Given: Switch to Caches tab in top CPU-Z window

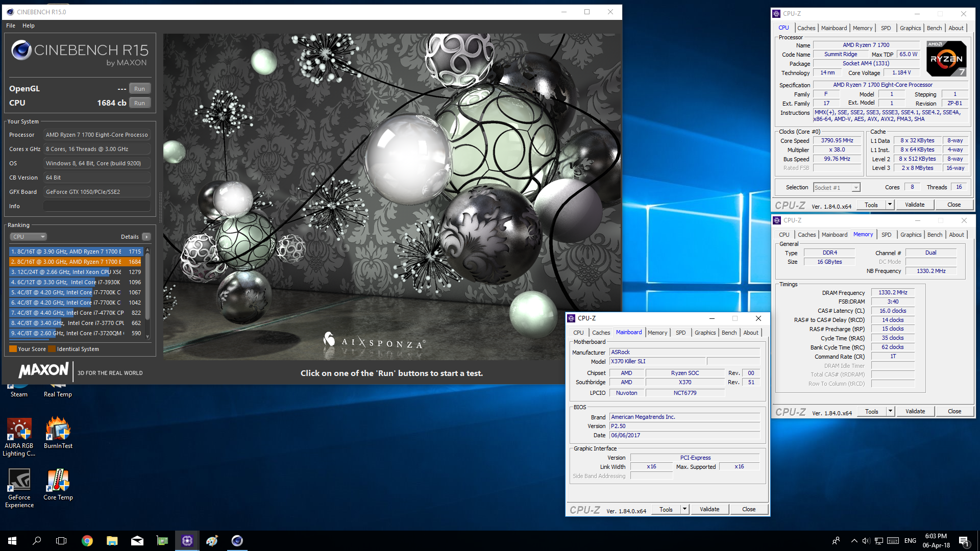Looking at the screenshot, I should click(x=806, y=28).
